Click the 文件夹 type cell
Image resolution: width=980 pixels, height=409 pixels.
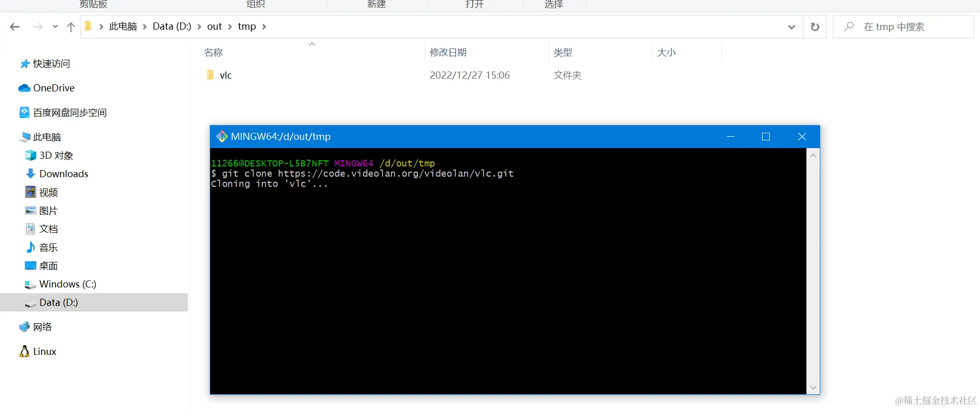pos(568,75)
